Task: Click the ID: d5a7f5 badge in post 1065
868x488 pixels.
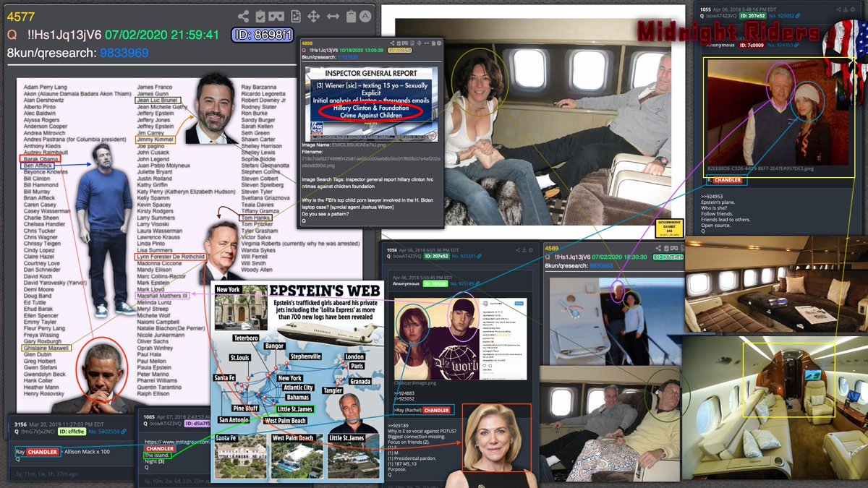Action: (x=197, y=424)
